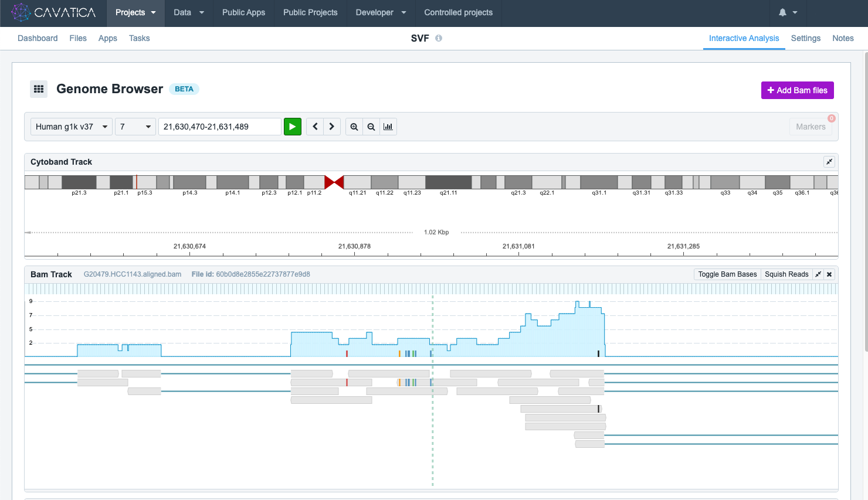Click the bar chart icon in the toolbar
Screen dimensions: 868x500
[x=388, y=127]
